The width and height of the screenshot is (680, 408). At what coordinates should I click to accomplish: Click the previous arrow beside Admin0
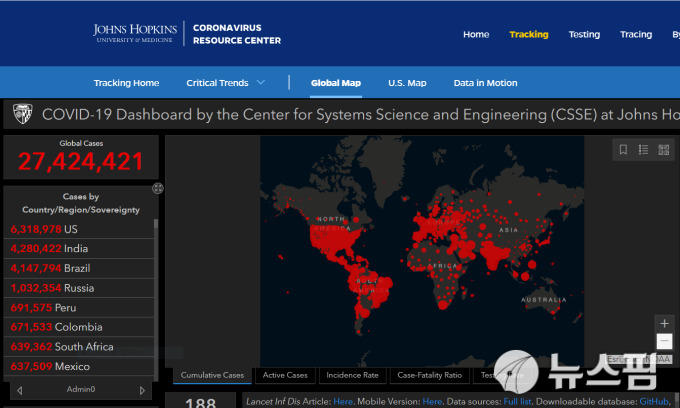pos(20,390)
